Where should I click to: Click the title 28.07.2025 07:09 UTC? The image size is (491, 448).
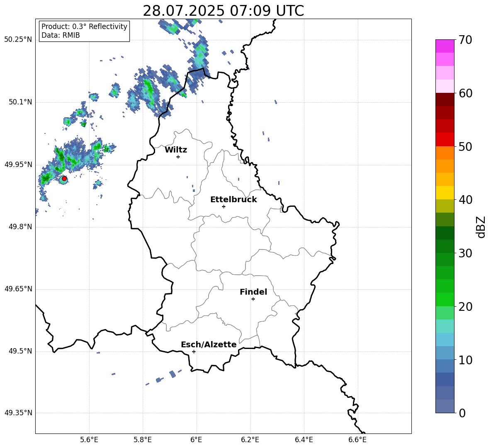(223, 11)
